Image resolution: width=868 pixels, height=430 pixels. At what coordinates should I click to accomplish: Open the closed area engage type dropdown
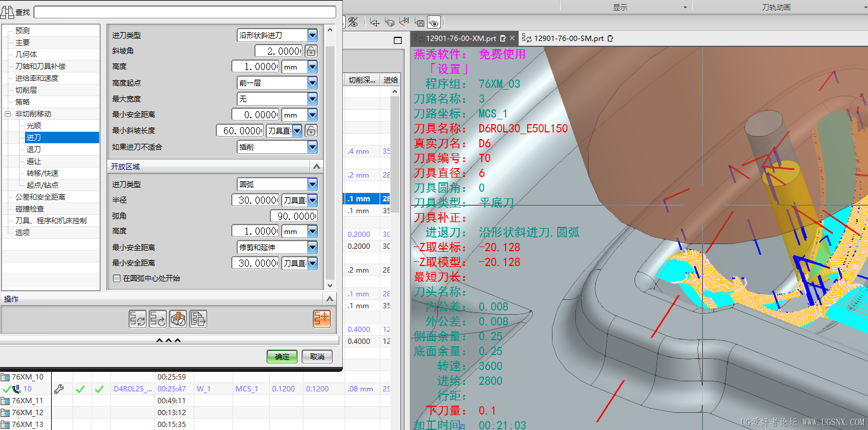click(312, 36)
